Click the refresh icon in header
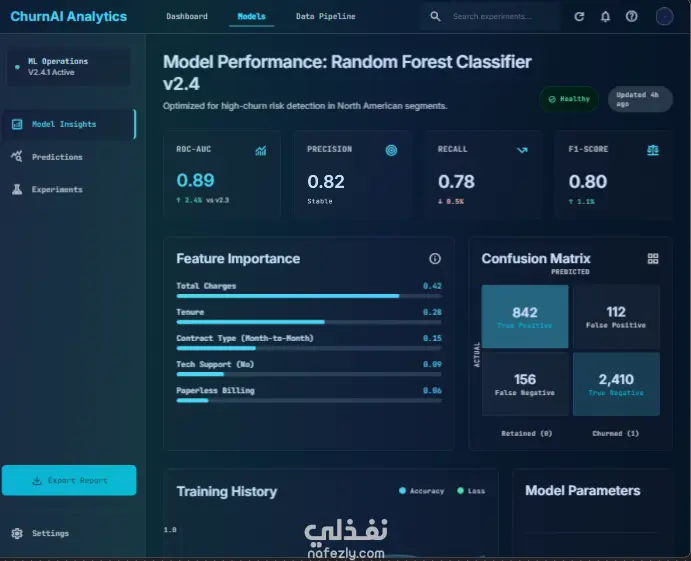Image resolution: width=691 pixels, height=561 pixels. [x=579, y=17]
